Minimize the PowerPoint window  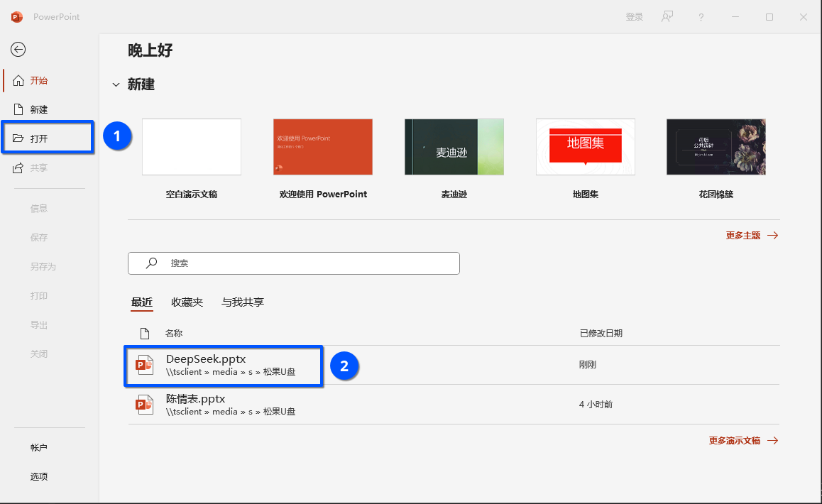click(735, 17)
